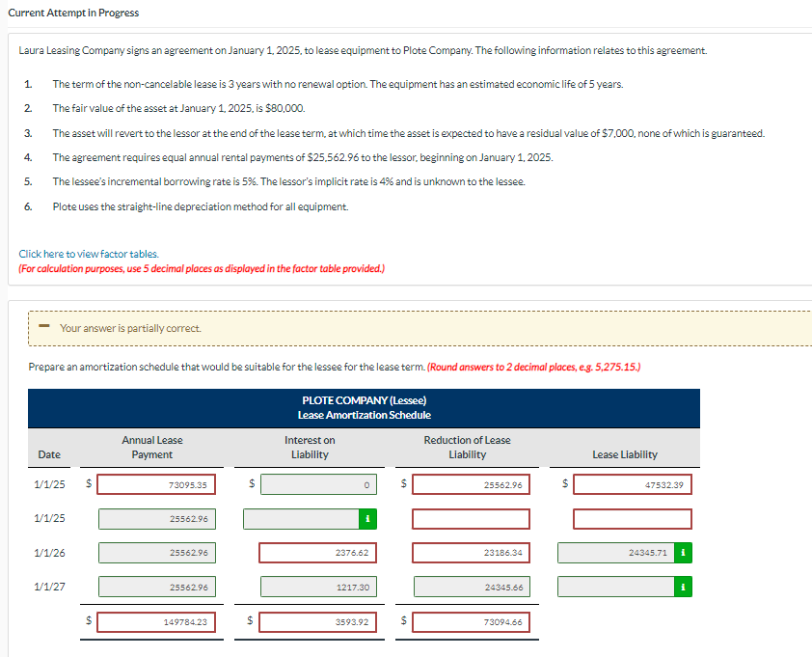Edit total interest field 3593.92

click(x=317, y=621)
